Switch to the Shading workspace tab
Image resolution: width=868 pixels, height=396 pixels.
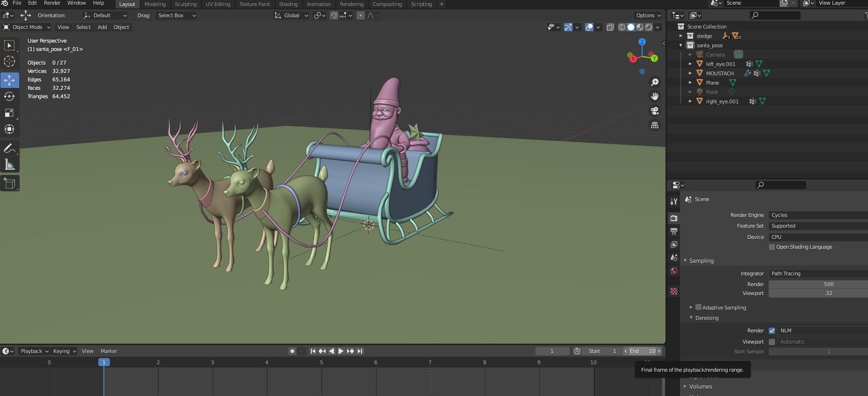[x=288, y=4]
